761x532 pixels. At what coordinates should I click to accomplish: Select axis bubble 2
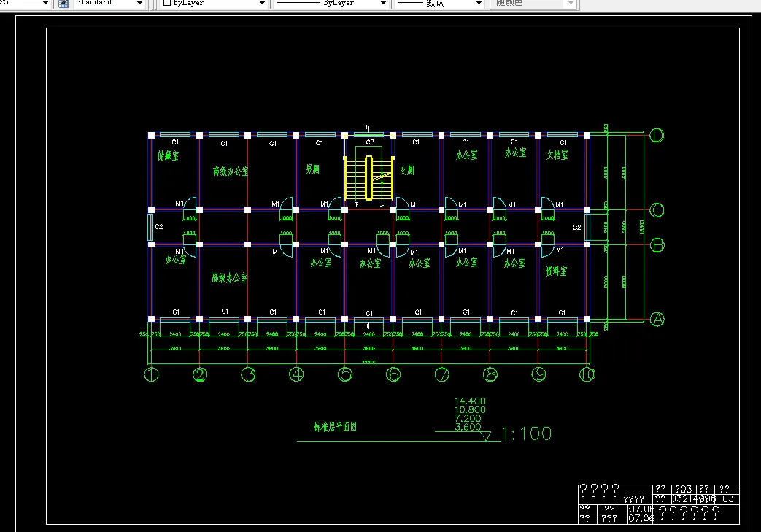click(x=200, y=374)
